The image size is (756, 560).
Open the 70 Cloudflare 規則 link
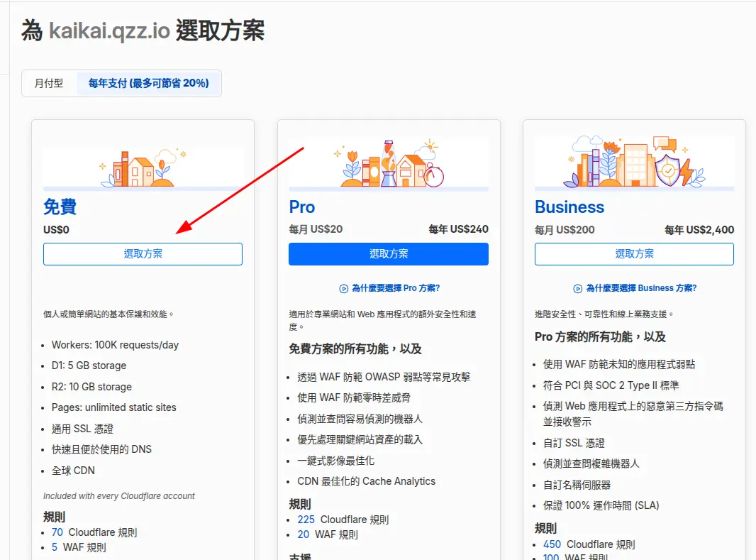coord(57,532)
